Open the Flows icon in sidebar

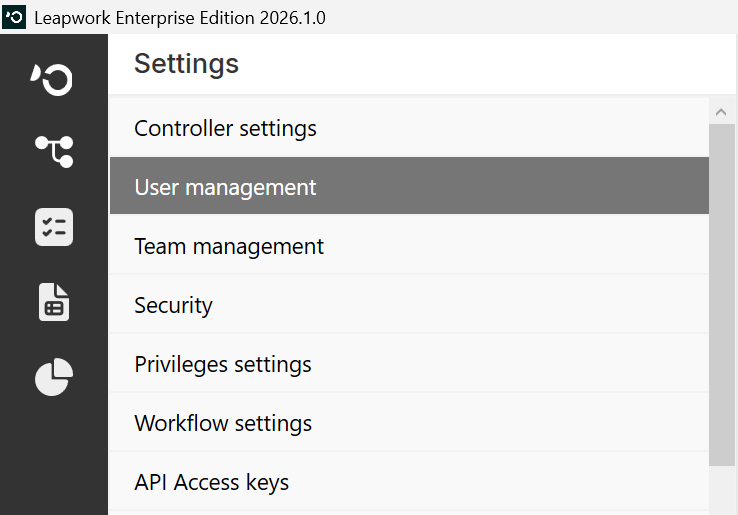click(54, 152)
